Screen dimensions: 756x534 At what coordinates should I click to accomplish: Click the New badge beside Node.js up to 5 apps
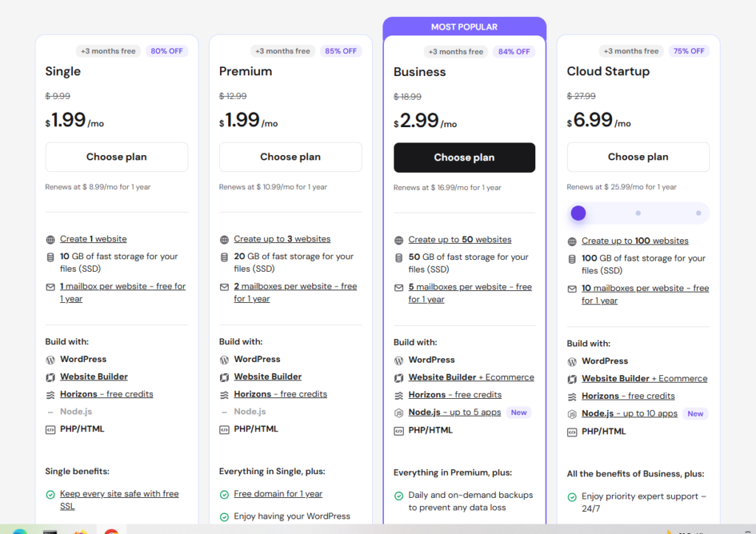click(x=519, y=413)
